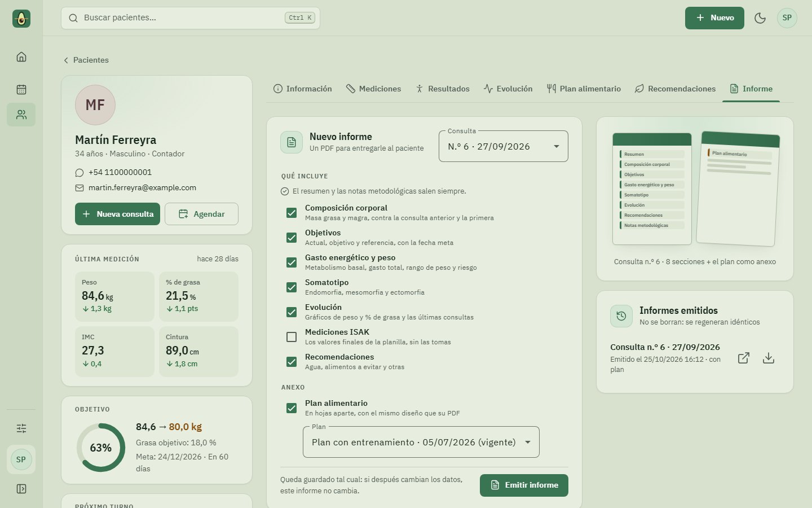812x508 pixels.
Task: Open the Plan alimentario tab
Action: coord(584,89)
